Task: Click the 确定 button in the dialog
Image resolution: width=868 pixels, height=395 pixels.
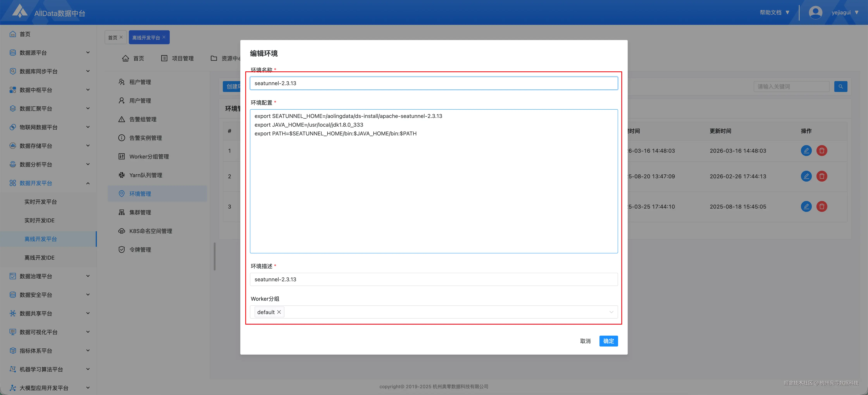Action: click(608, 341)
